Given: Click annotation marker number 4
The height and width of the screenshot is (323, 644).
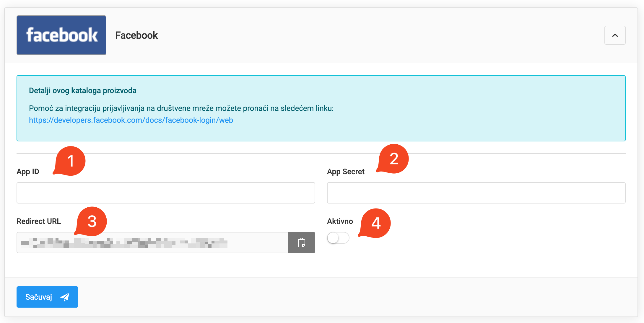Looking at the screenshot, I should tap(376, 223).
